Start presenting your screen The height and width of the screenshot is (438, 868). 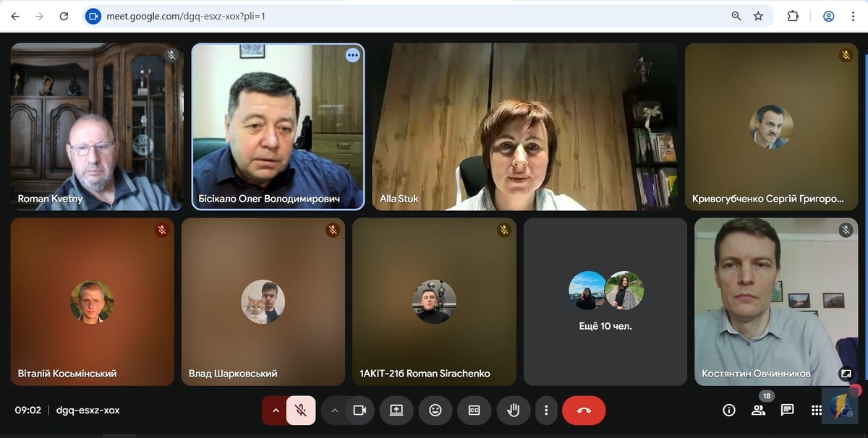click(396, 410)
